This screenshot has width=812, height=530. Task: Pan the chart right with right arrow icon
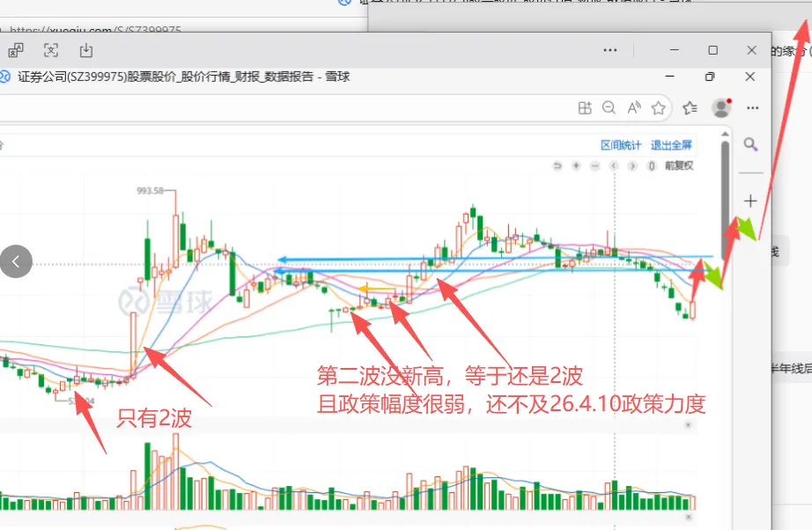click(x=634, y=166)
